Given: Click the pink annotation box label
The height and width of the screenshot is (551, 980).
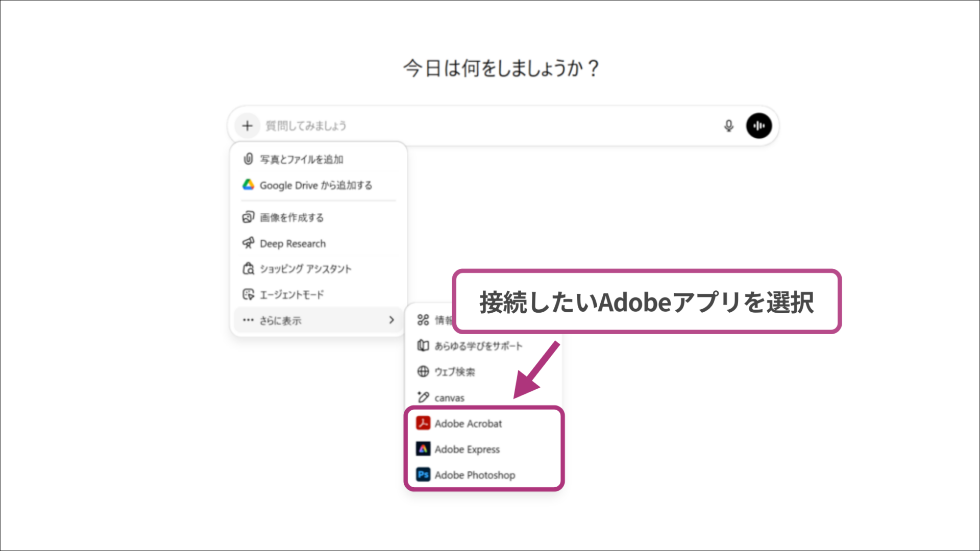Looking at the screenshot, I should pos(647,302).
